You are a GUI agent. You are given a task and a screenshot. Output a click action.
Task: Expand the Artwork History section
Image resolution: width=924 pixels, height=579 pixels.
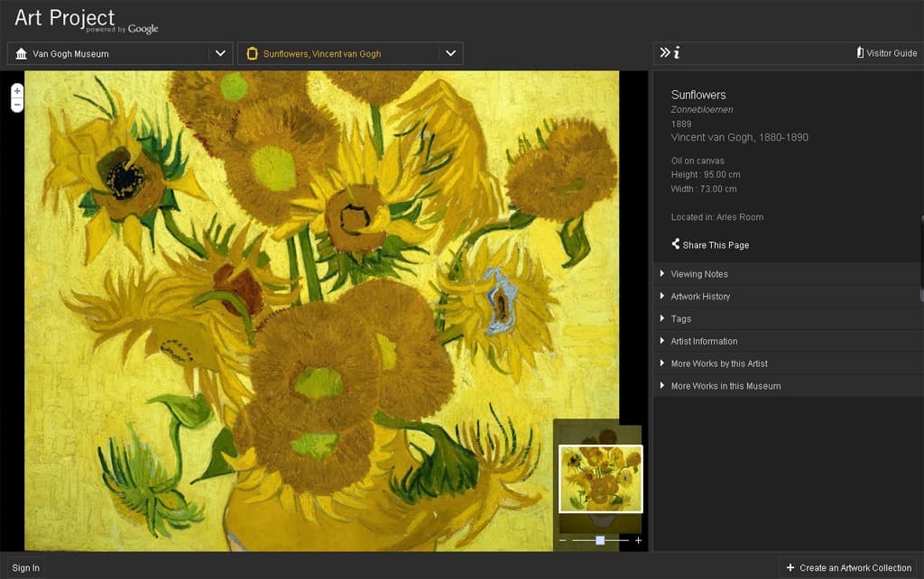click(x=700, y=297)
